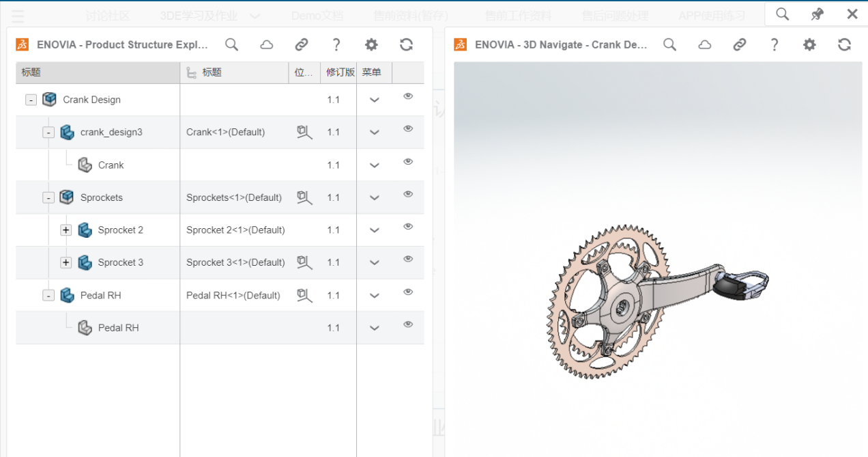Click search icon in Product Structure Explorer panel

point(232,44)
